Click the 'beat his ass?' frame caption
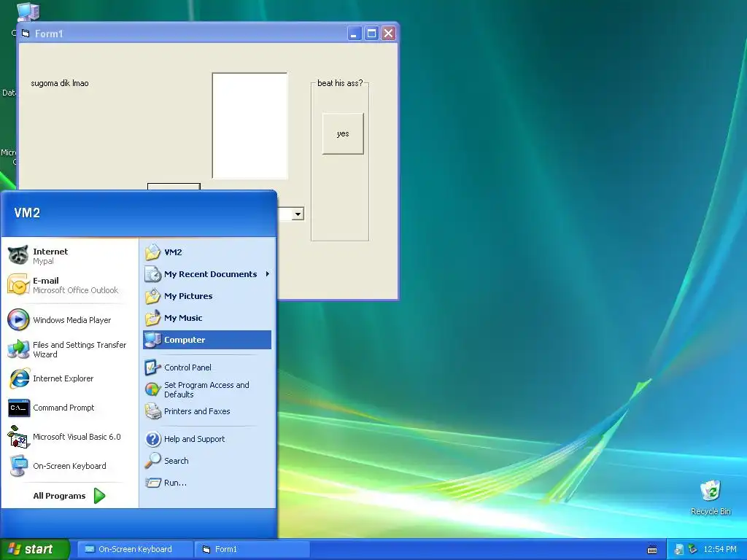This screenshot has height=560, width=747. (340, 83)
